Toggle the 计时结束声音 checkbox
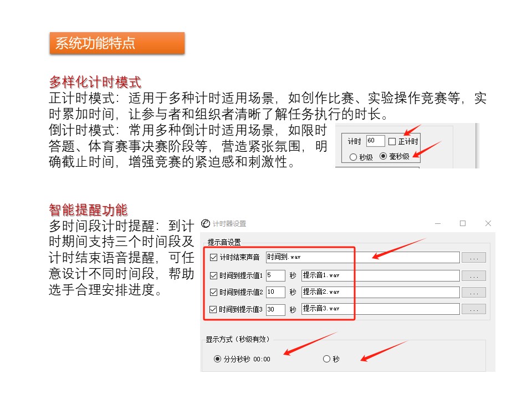The height and width of the screenshot is (399, 532). coord(213,258)
